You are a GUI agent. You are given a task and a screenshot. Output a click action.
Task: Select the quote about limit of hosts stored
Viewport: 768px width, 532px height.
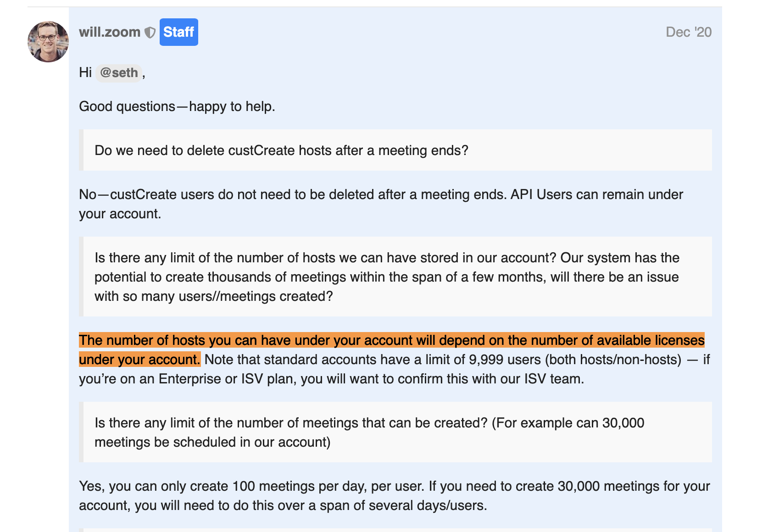pos(395,277)
